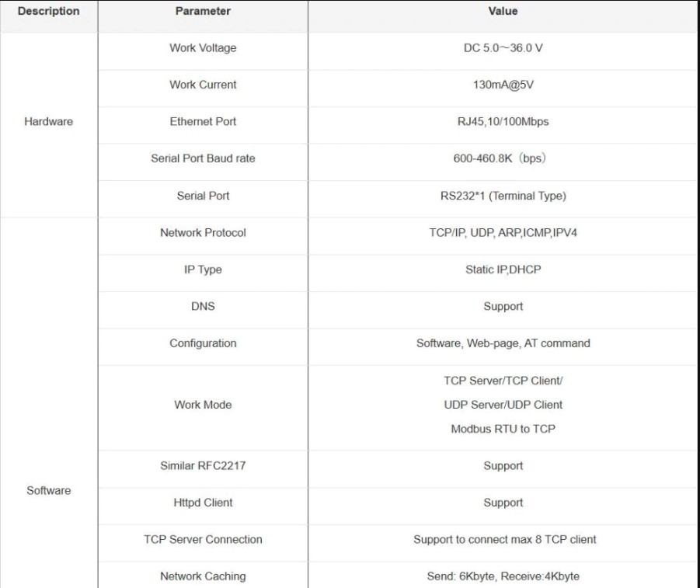Click the Work Voltage parameter cell
The width and height of the screenshot is (700, 588).
(x=203, y=48)
